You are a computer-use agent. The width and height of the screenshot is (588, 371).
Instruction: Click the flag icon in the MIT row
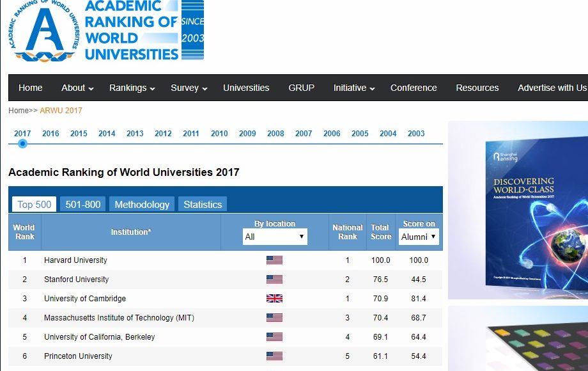click(x=274, y=318)
